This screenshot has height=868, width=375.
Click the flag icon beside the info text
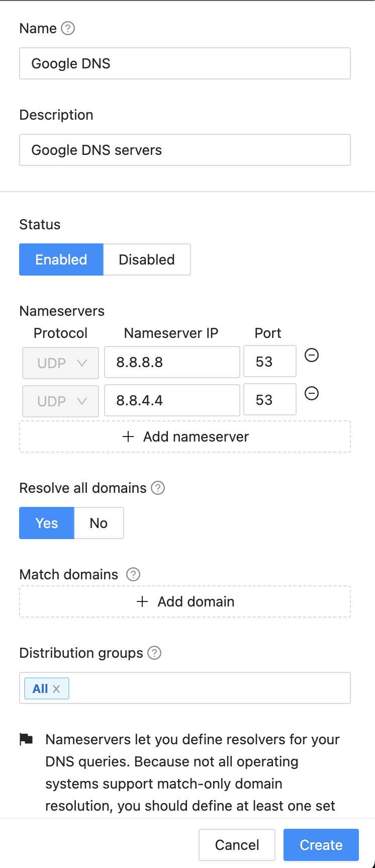point(26,739)
